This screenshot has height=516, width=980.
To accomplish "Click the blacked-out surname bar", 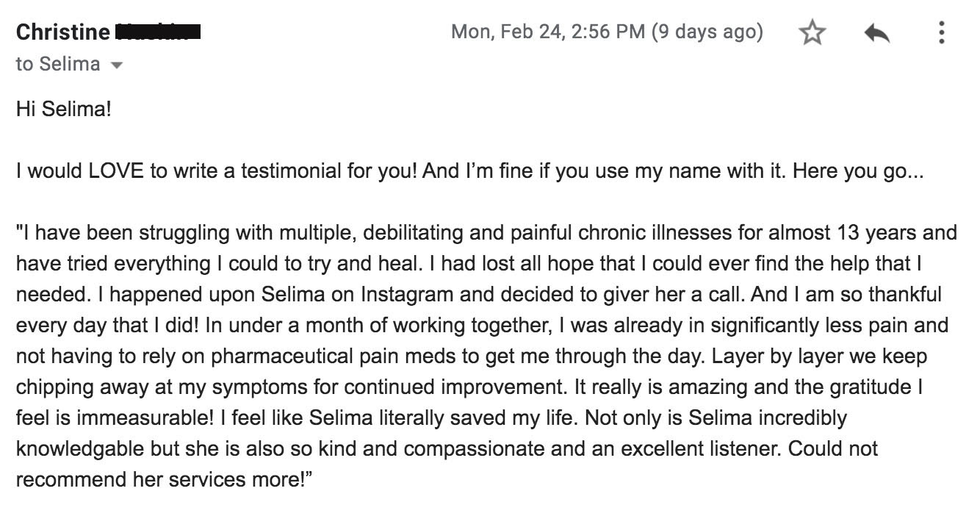I will tap(159, 32).
